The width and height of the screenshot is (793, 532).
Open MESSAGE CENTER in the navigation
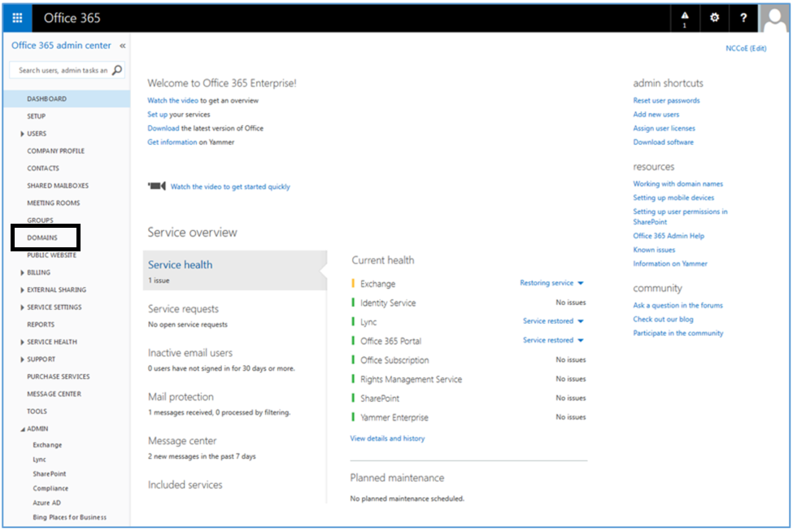(x=54, y=394)
